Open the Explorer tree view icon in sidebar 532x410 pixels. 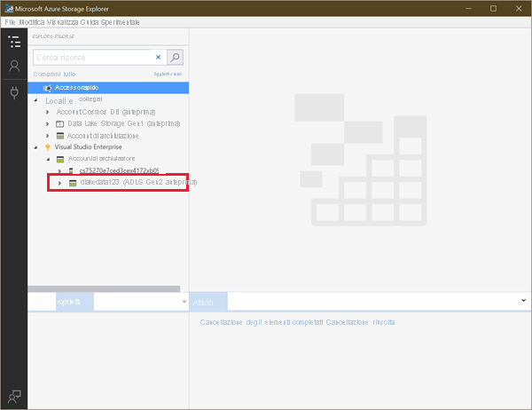click(x=14, y=42)
